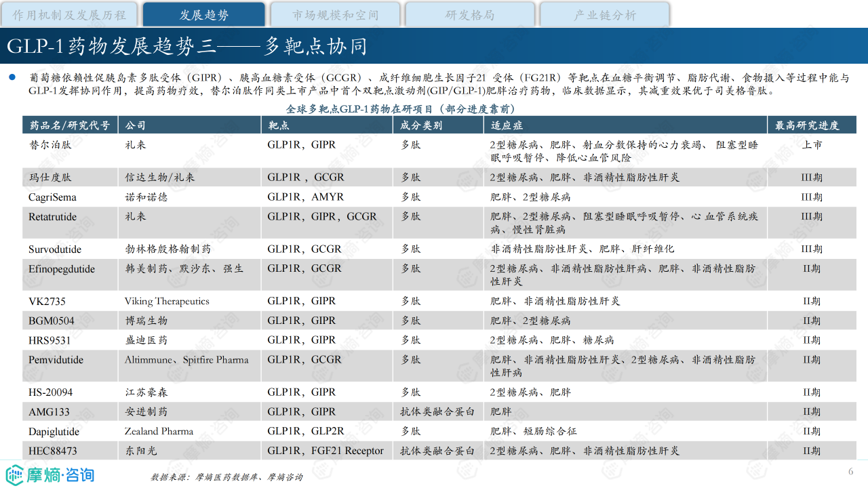Viewport: 868px width, 488px height.
Task: Click the 药品名/研究代号 column header
Action: point(69,125)
